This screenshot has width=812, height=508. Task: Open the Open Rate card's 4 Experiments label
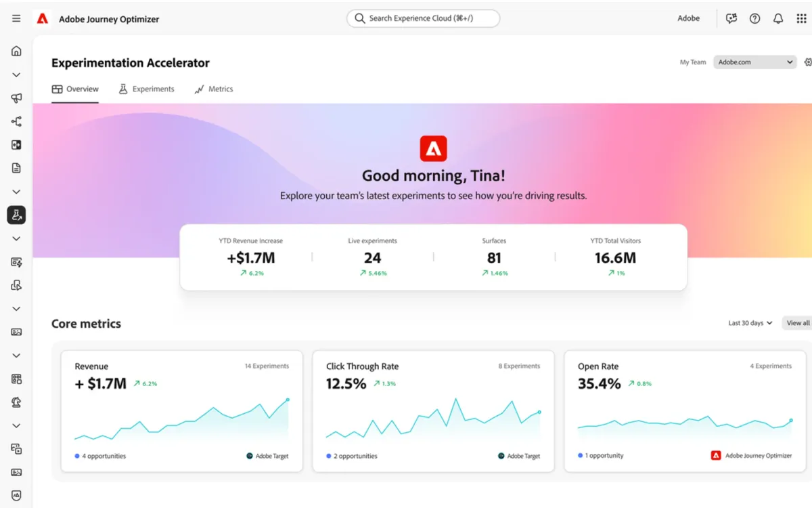pos(771,366)
